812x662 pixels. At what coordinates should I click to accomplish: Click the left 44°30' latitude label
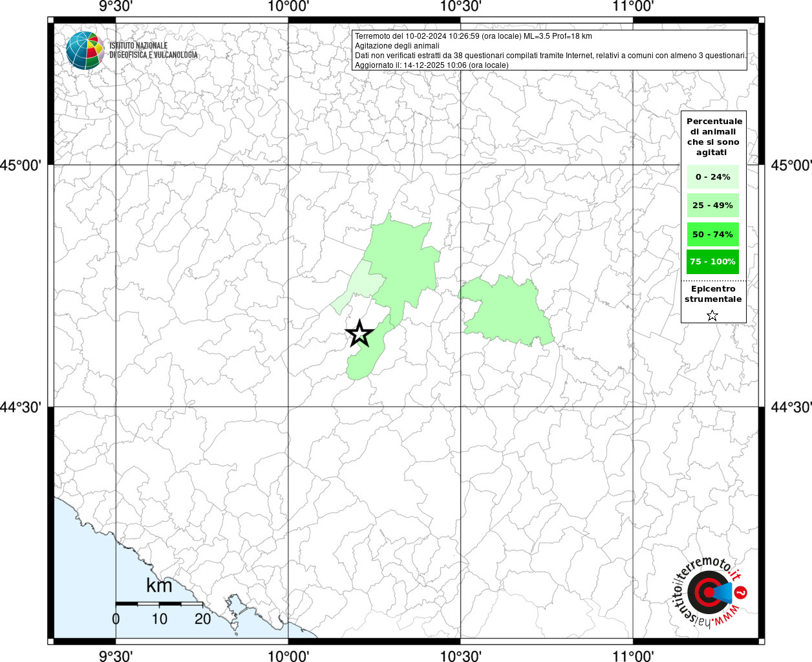(x=21, y=407)
